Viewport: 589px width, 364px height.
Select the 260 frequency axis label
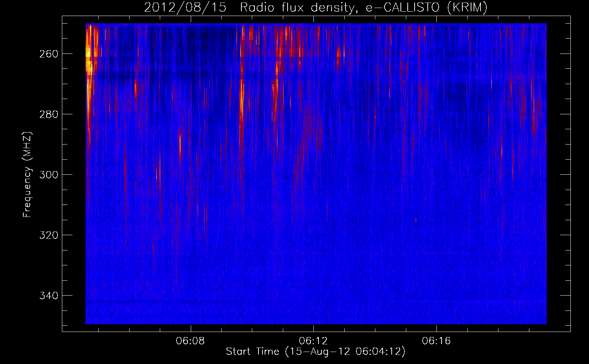[x=48, y=54]
